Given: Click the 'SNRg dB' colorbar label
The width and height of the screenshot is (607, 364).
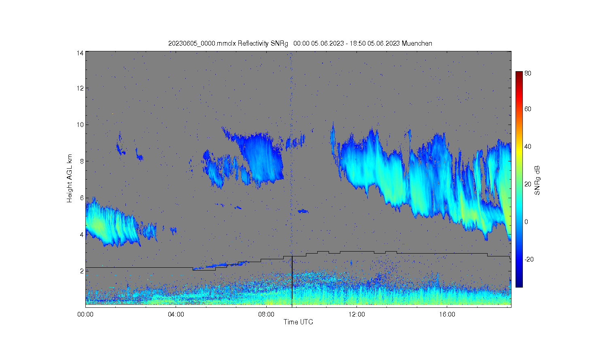Looking at the screenshot, I should [x=537, y=180].
